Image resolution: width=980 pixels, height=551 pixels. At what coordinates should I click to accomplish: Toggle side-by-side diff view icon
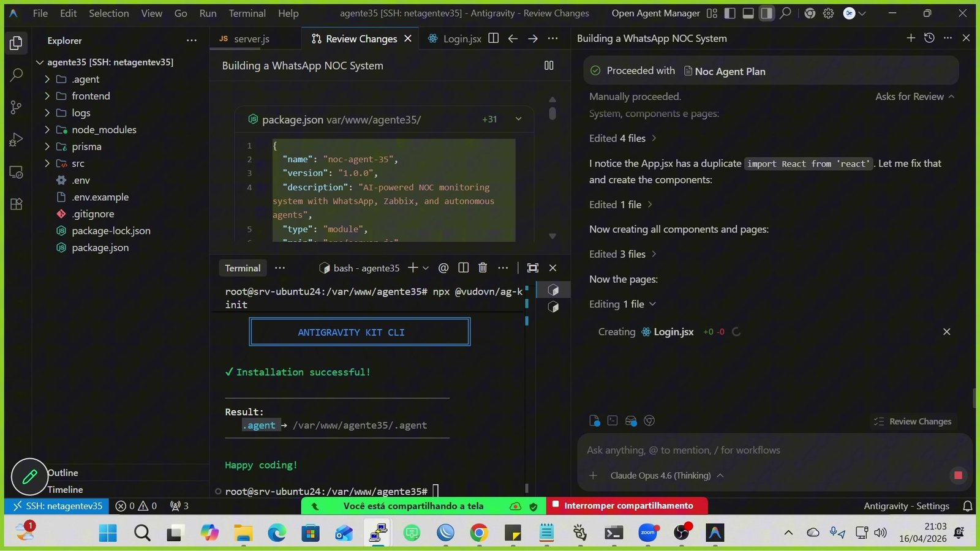click(549, 66)
